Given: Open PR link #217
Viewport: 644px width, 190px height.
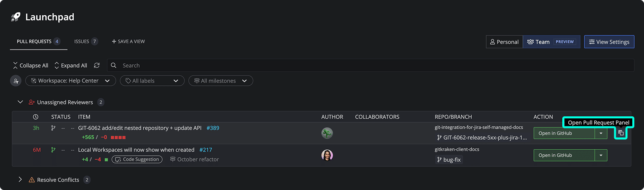Looking at the screenshot, I should click(x=206, y=150).
